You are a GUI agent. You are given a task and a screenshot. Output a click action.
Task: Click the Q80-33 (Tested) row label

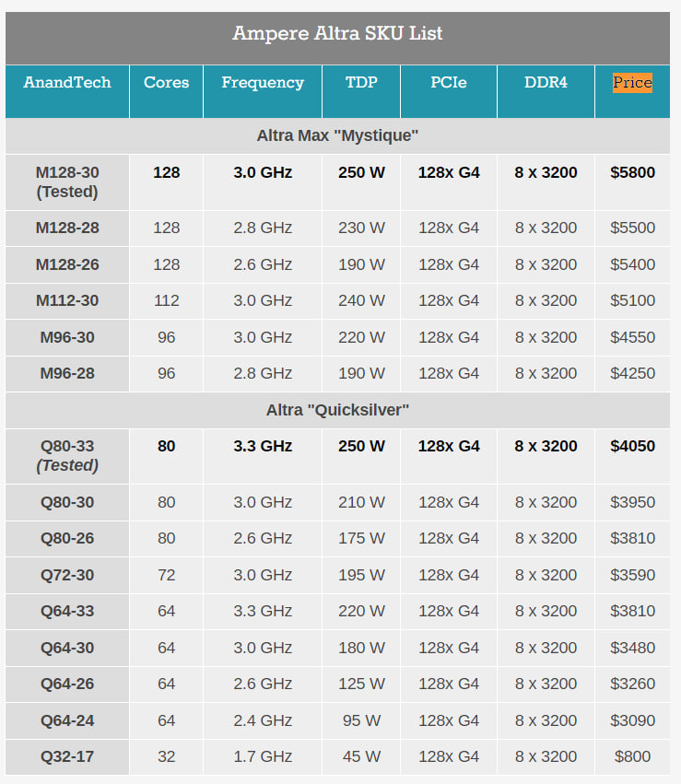[67, 455]
